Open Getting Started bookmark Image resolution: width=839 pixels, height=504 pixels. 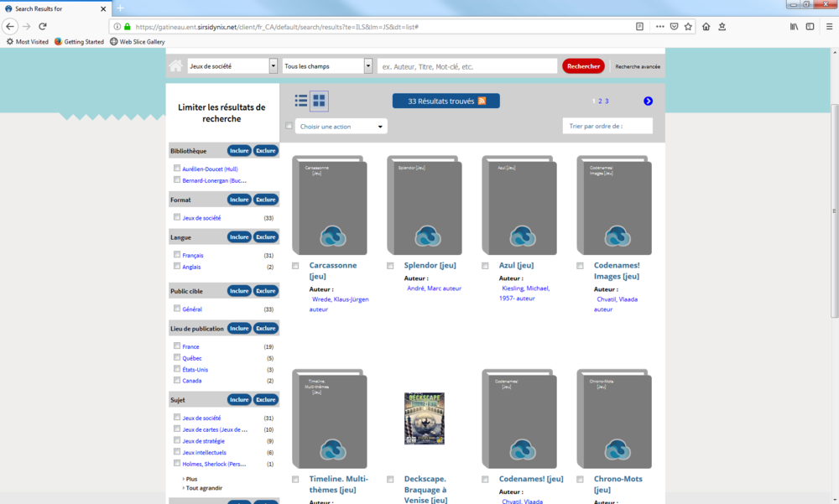coord(79,41)
